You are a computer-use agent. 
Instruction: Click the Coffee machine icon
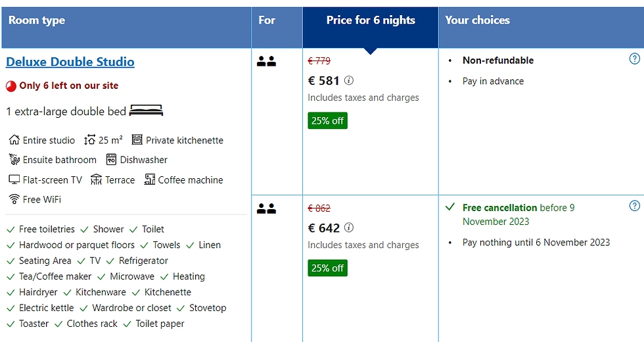click(x=148, y=180)
